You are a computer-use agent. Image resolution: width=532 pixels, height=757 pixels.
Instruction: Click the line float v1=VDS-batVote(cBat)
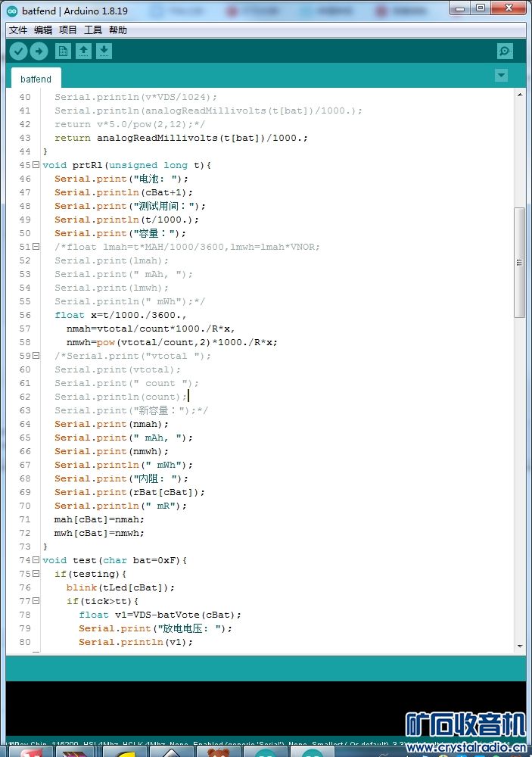(x=160, y=615)
